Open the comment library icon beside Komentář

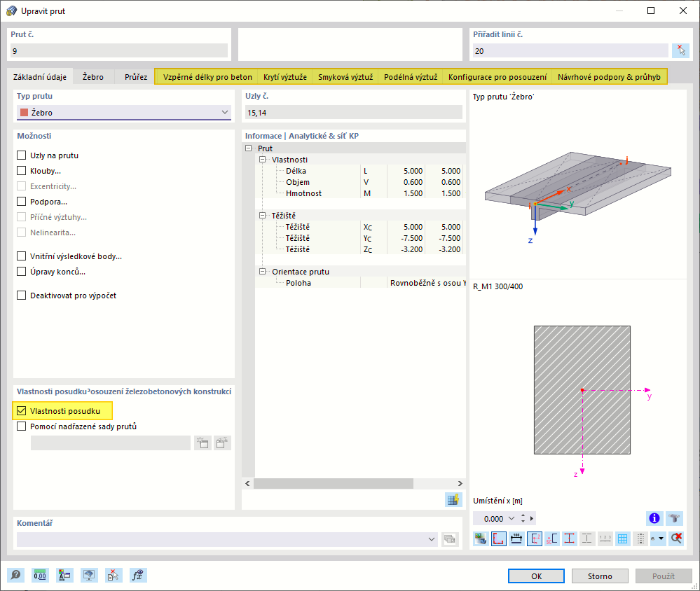click(450, 539)
